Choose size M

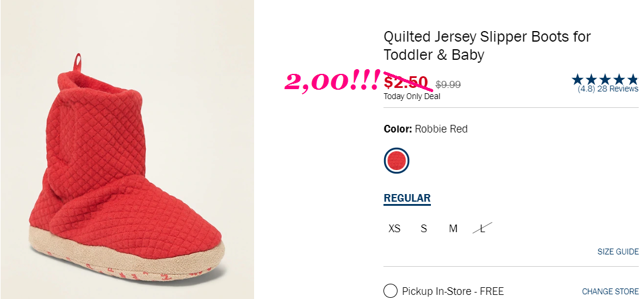(453, 229)
